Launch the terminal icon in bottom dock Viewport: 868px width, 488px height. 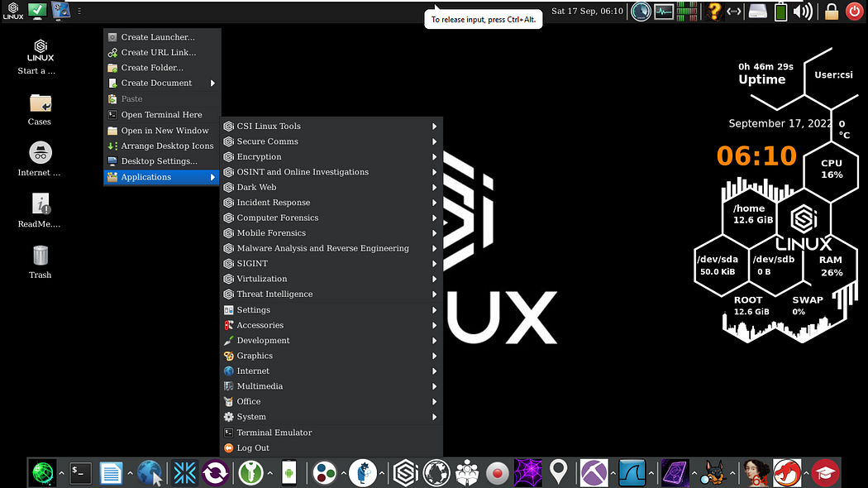tap(80, 473)
